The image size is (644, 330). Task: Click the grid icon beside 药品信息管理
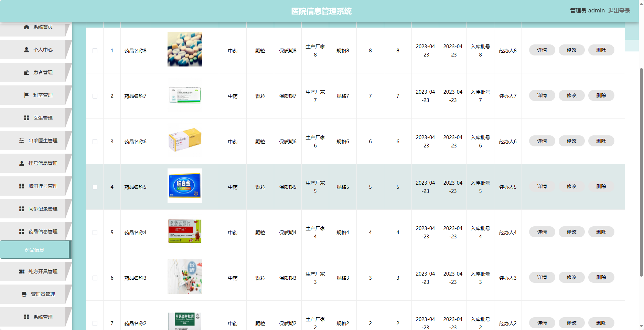(x=22, y=231)
